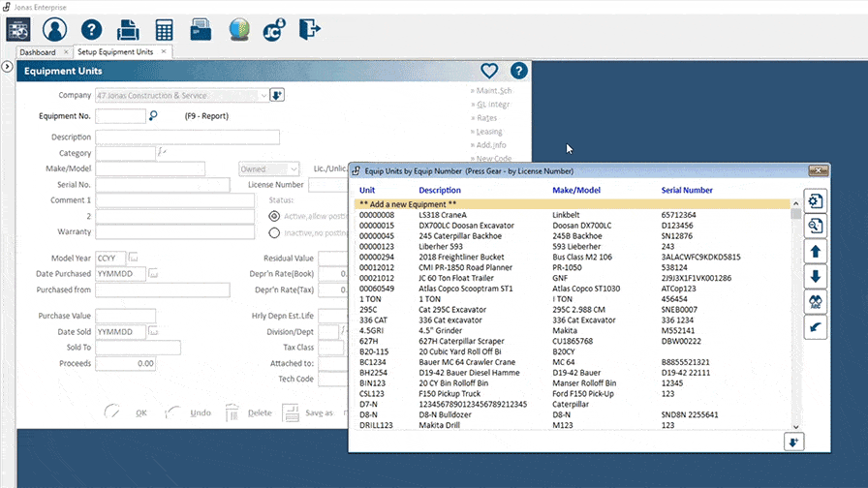Click the Purchased from input field
Viewport: 868px width, 488px height.
coord(162,290)
